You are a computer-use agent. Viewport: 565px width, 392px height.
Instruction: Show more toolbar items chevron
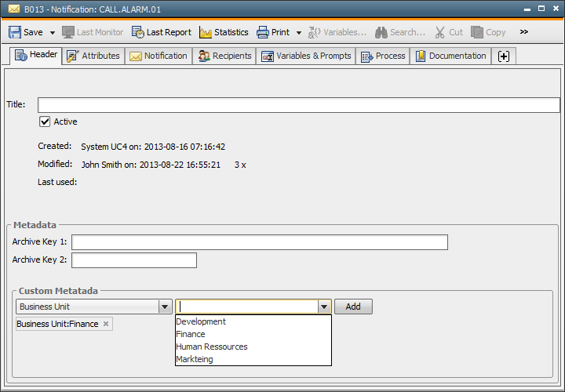(524, 32)
